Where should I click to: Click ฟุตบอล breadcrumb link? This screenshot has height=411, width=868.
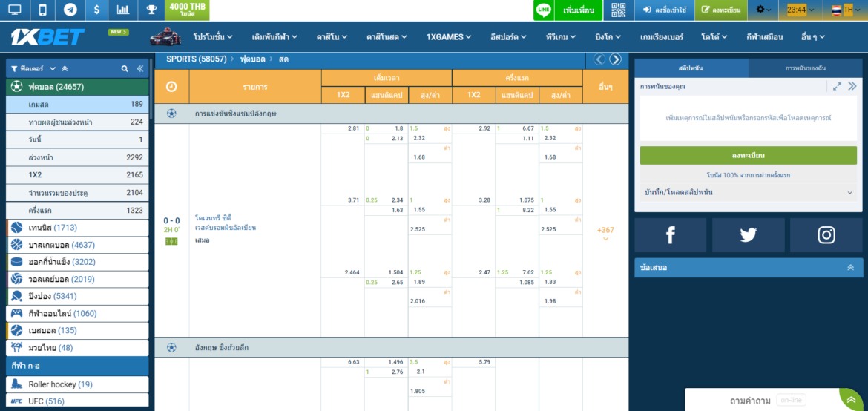point(253,59)
